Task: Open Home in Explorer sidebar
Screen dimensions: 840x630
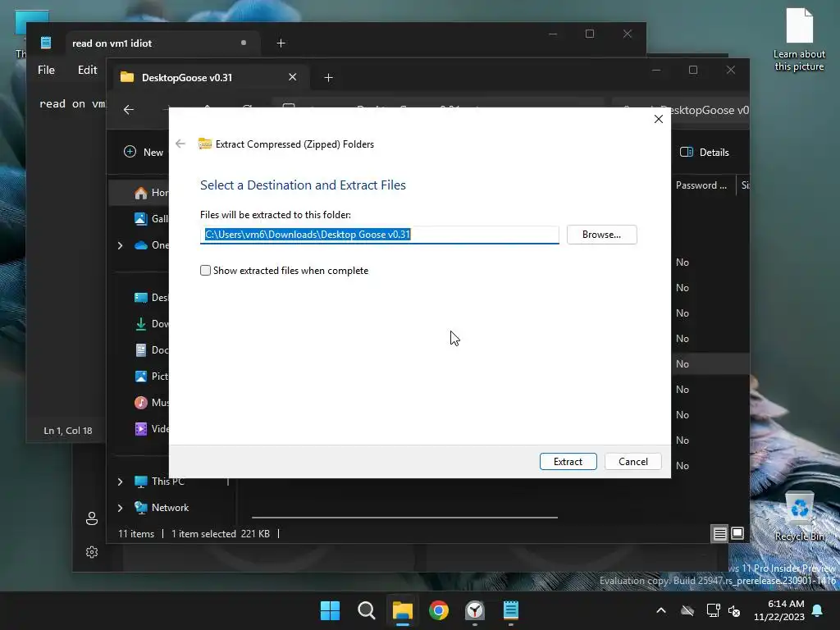Action: pos(151,193)
